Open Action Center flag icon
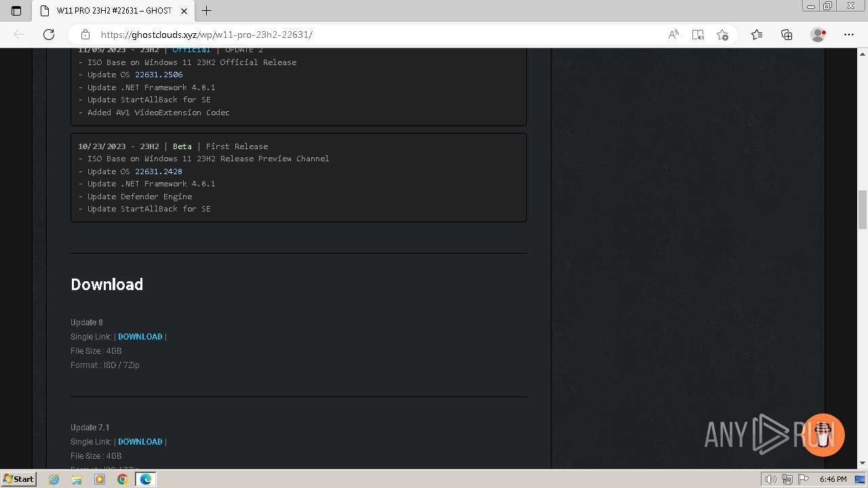This screenshot has height=488, width=868. [x=803, y=479]
